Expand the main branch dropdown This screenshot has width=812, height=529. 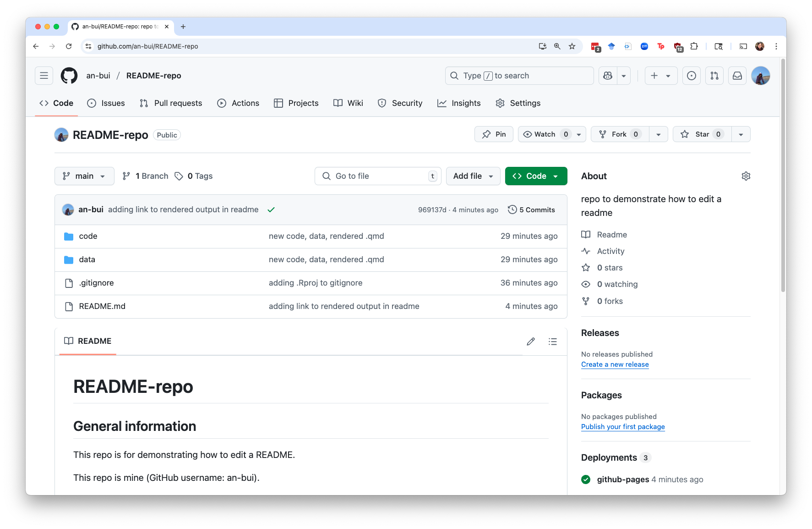pyautogui.click(x=84, y=176)
